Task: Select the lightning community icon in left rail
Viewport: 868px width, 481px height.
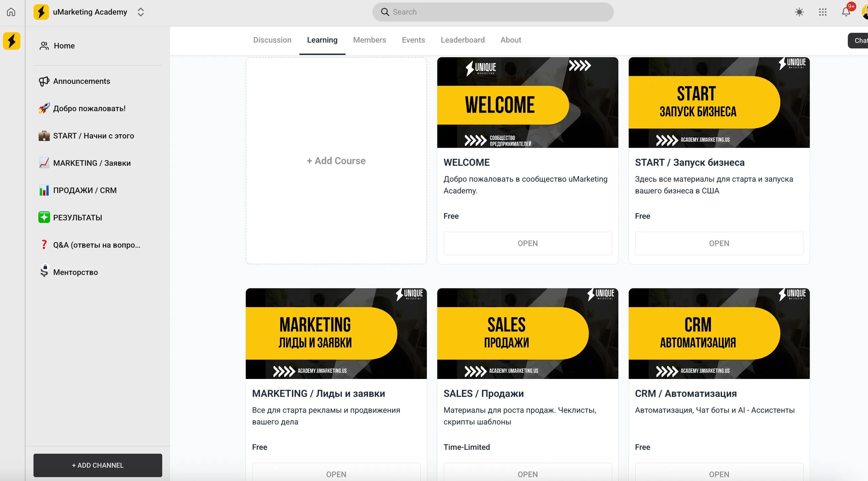Action: [x=12, y=41]
